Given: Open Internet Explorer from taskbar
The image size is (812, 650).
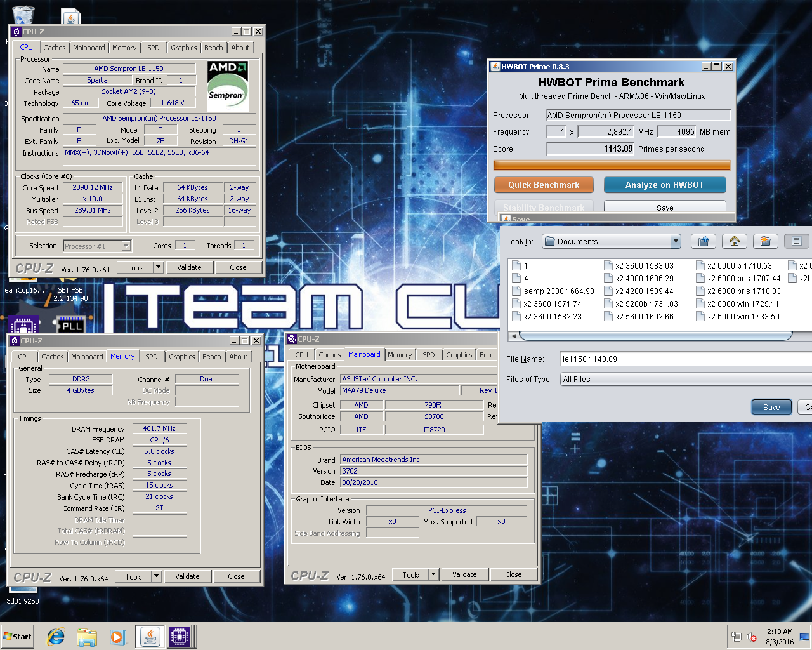Looking at the screenshot, I should click(x=56, y=637).
